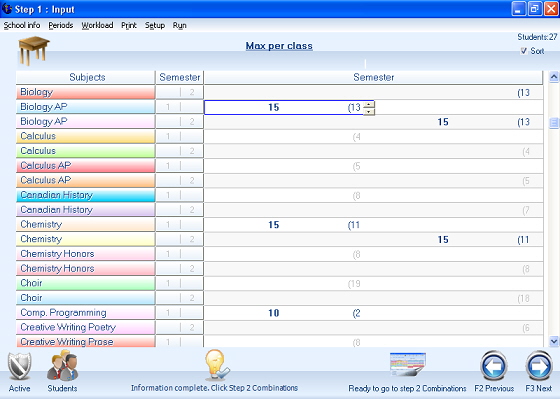Screen dimensions: 560x399
Task: Click Calculus AP semester 1 count (5
Action: tap(356, 166)
